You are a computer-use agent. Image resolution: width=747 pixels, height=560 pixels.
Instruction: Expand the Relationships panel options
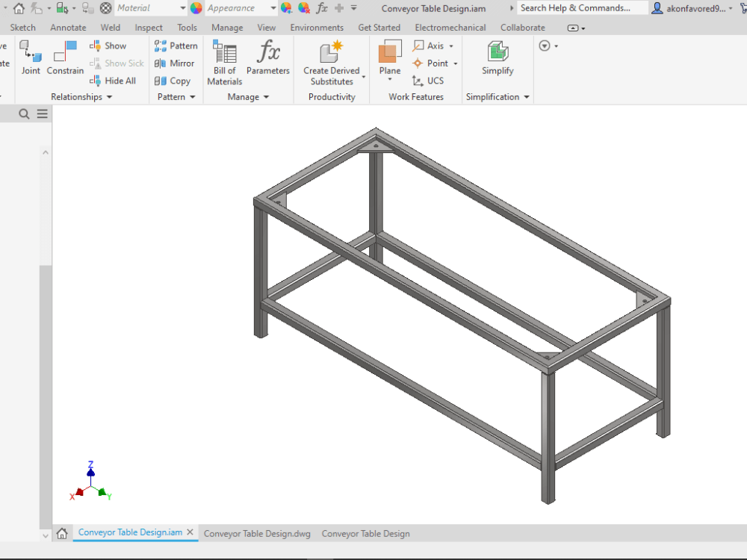point(109,96)
